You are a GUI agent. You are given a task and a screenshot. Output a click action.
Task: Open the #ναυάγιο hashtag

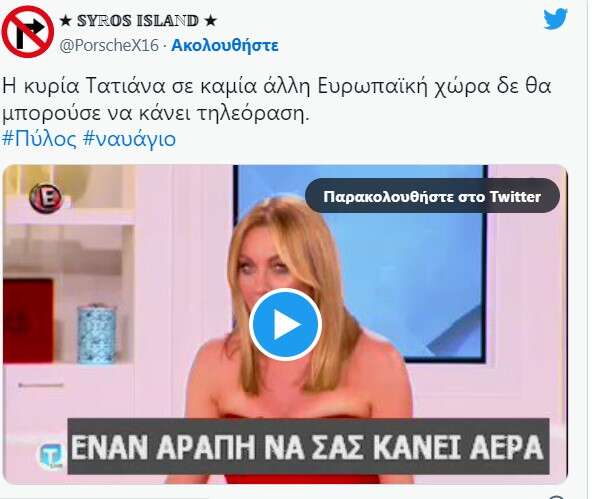click(130, 139)
